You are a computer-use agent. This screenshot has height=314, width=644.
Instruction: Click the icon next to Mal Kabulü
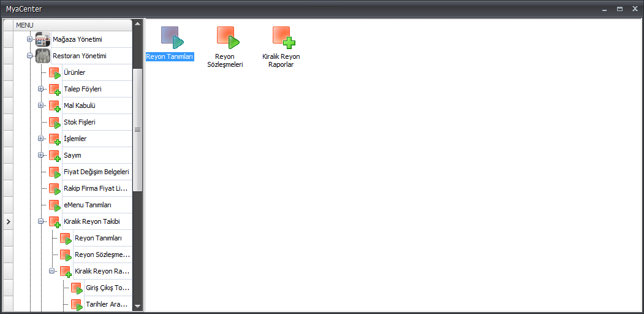(x=55, y=106)
